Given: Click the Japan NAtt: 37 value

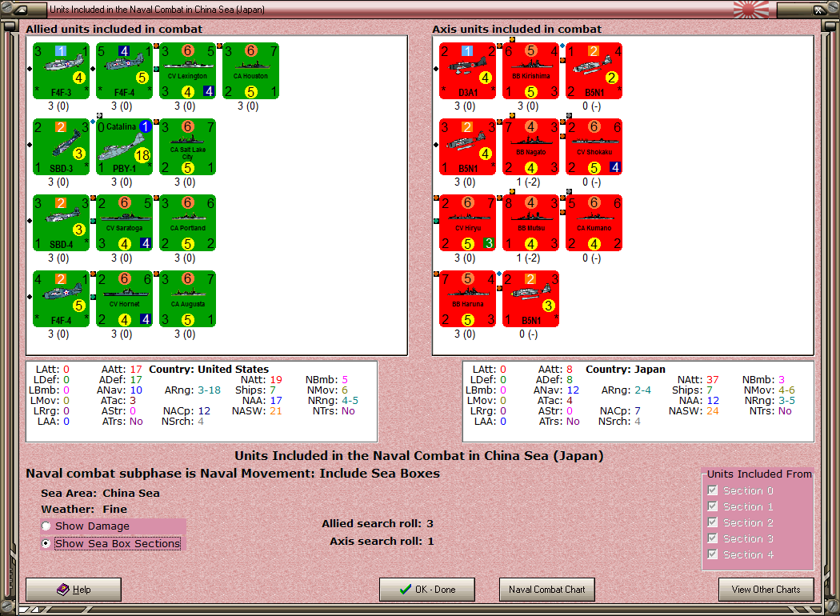Looking at the screenshot, I should 713,379.
